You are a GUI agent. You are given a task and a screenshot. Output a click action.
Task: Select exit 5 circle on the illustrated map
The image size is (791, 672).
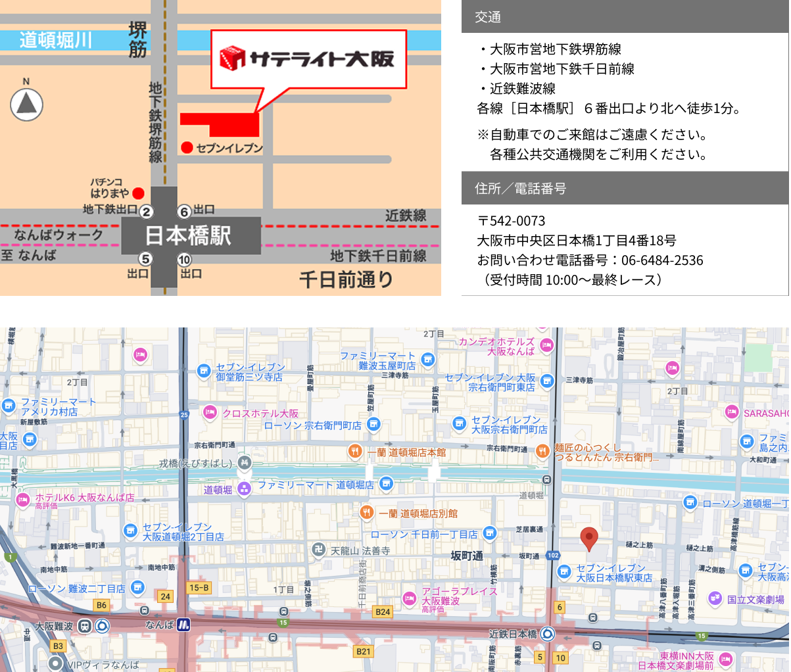pyautogui.click(x=145, y=259)
